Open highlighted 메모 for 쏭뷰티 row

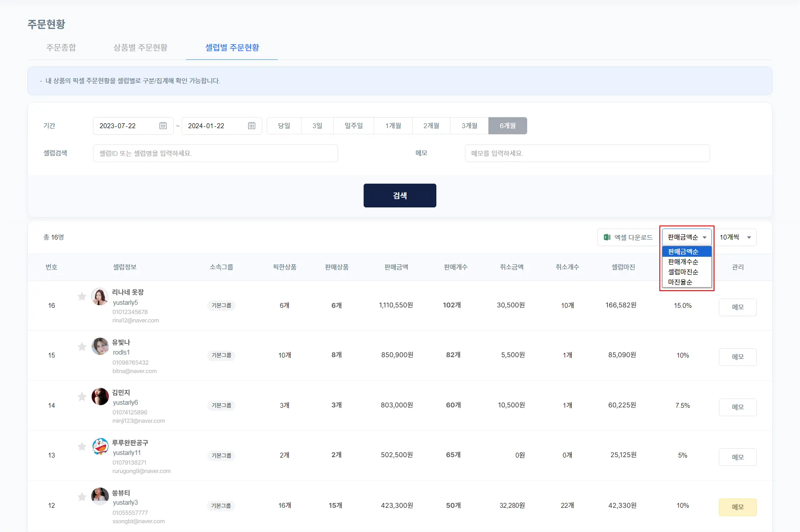point(738,507)
